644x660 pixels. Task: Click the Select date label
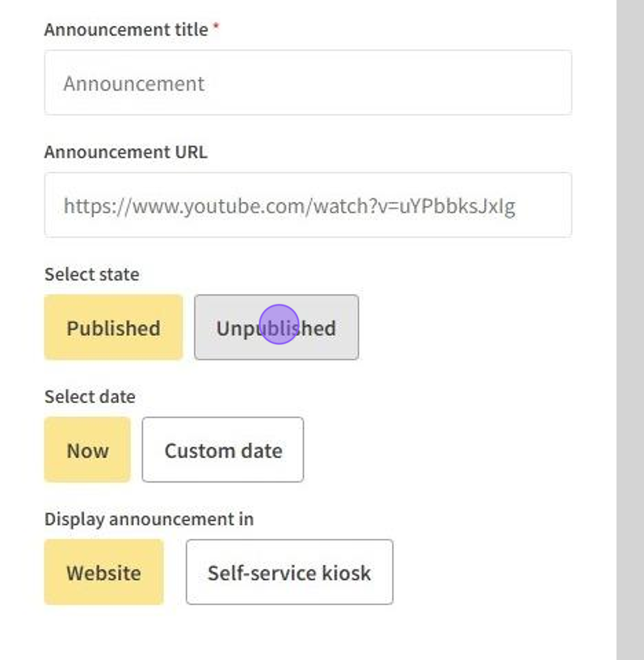tap(90, 397)
